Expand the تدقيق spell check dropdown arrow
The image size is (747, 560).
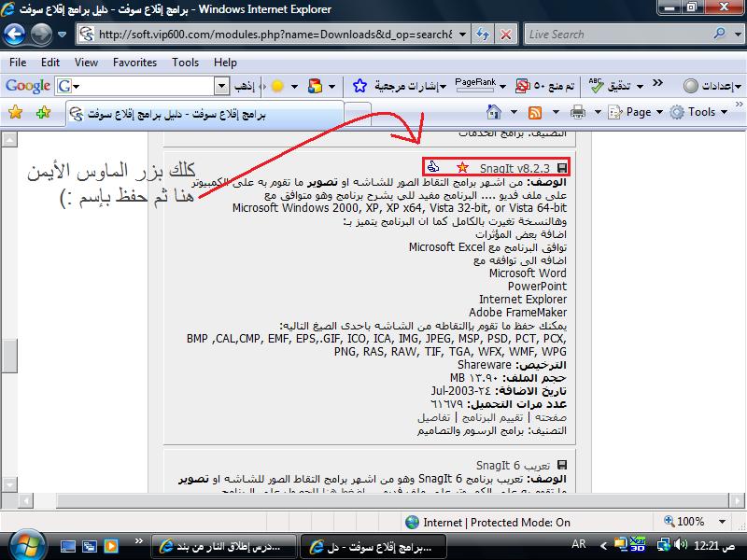coord(640,87)
